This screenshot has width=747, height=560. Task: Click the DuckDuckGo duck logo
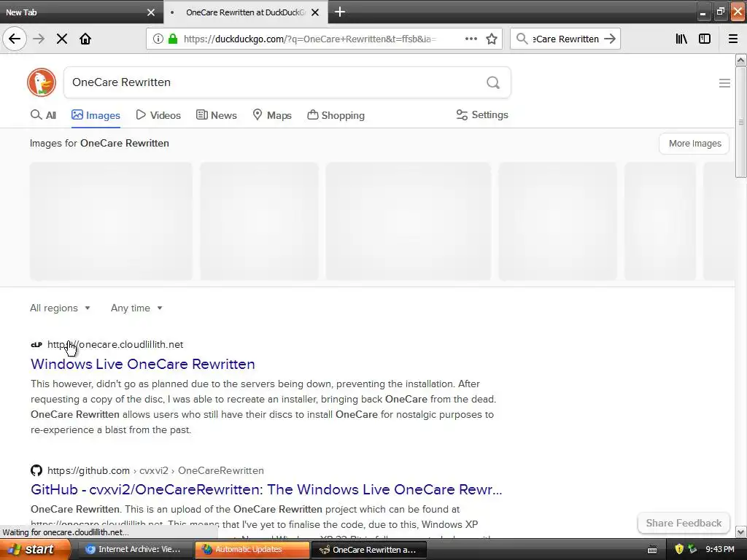[42, 82]
